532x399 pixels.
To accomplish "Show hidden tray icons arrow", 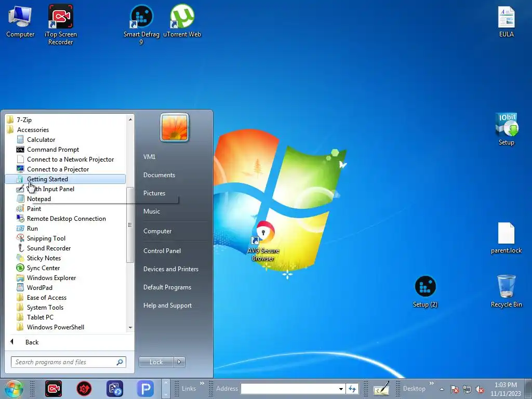I will click(x=442, y=389).
